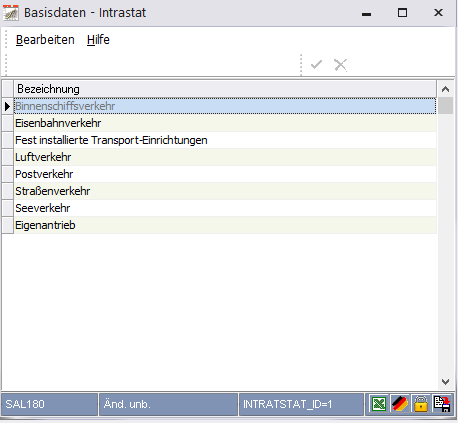Select the Eisenbahnverkehr row
The width and height of the screenshot is (458, 423).
click(225, 123)
